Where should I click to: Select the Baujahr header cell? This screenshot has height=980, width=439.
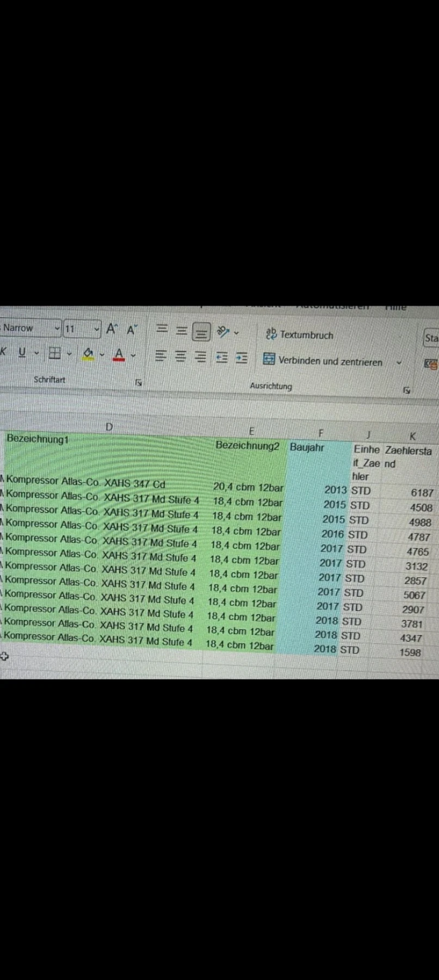coord(307,448)
